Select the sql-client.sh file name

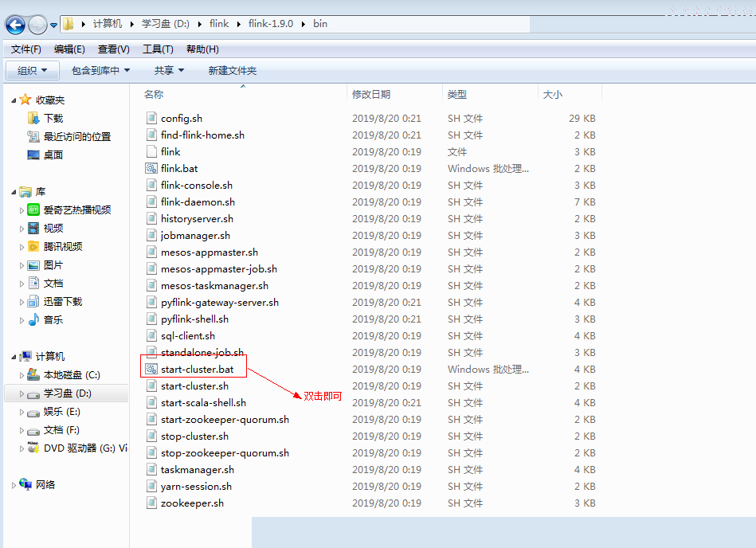pyautogui.click(x=188, y=336)
